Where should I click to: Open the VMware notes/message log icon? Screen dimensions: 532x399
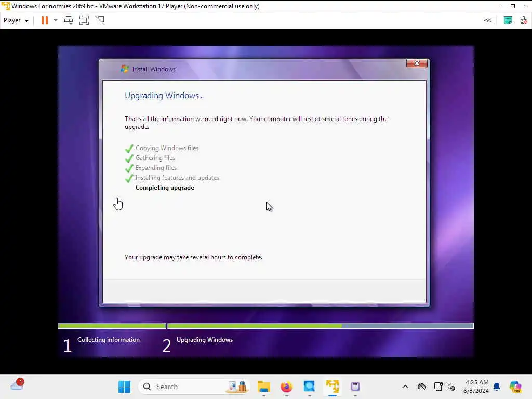(508, 20)
